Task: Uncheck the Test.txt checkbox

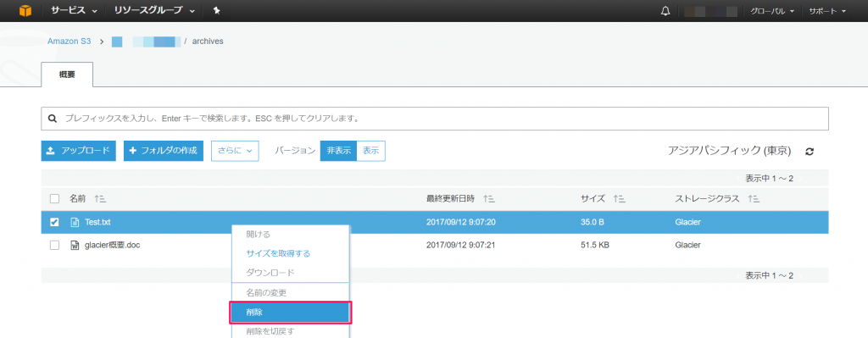Action: click(x=54, y=222)
